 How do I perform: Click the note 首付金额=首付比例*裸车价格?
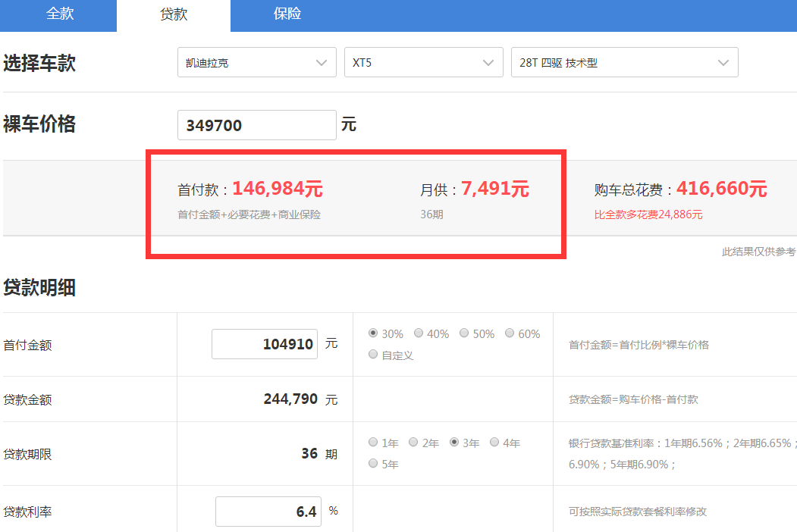tap(639, 345)
